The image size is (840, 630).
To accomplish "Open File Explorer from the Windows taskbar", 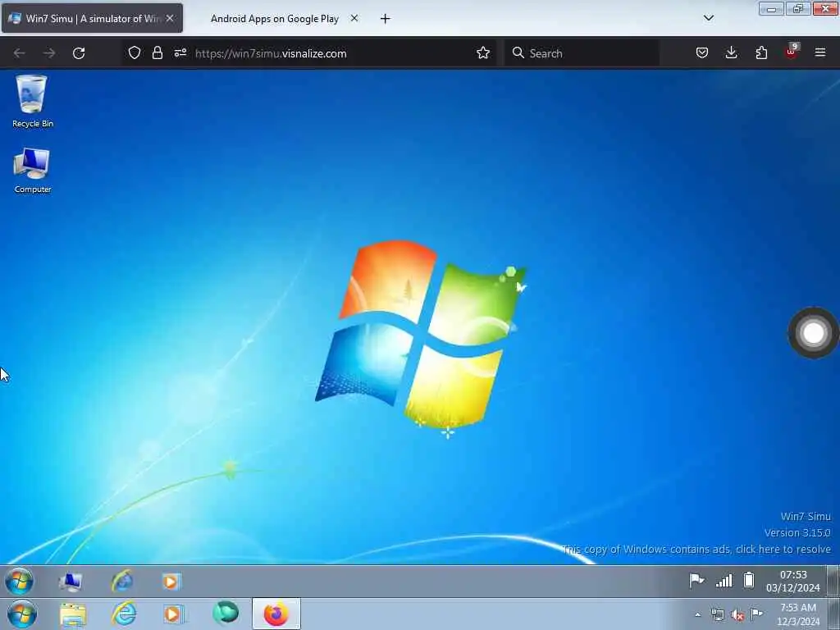I will coord(73,614).
